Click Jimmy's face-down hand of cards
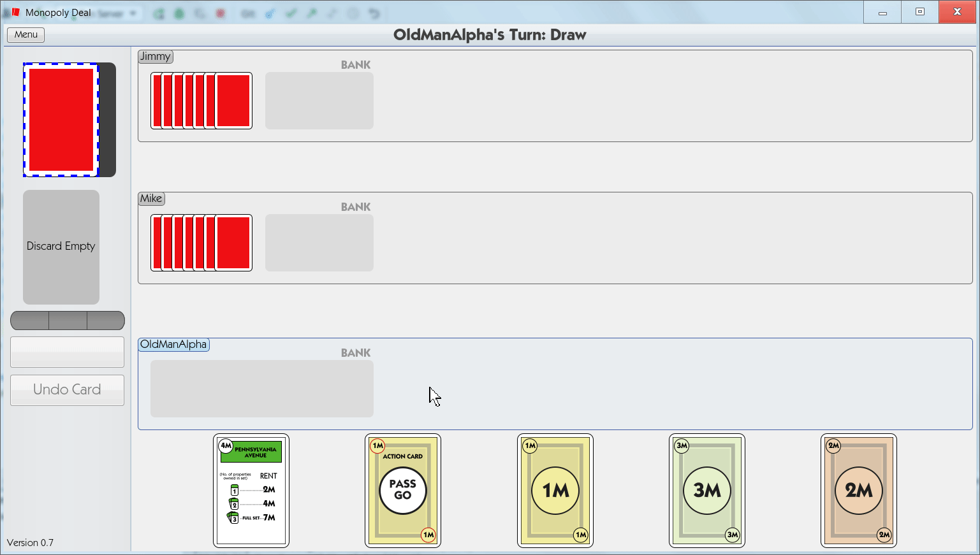980x555 pixels. pyautogui.click(x=201, y=101)
